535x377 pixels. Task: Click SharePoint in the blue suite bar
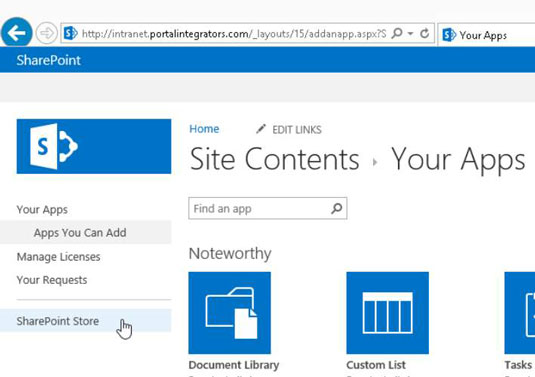[x=48, y=60]
